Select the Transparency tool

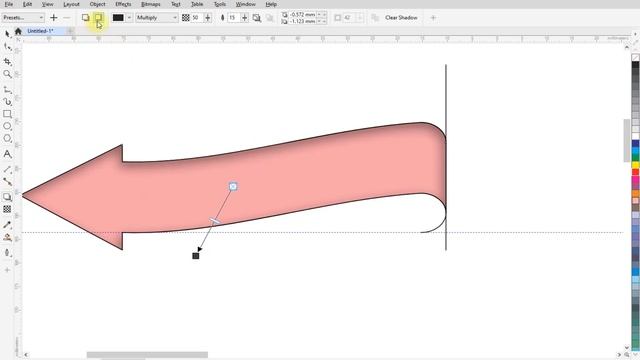point(7,209)
